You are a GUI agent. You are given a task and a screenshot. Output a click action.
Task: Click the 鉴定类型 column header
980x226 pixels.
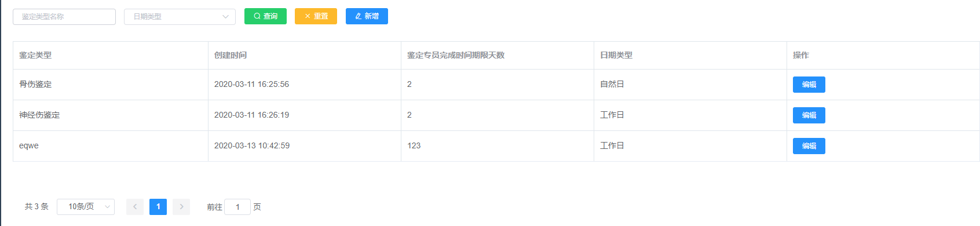point(35,55)
